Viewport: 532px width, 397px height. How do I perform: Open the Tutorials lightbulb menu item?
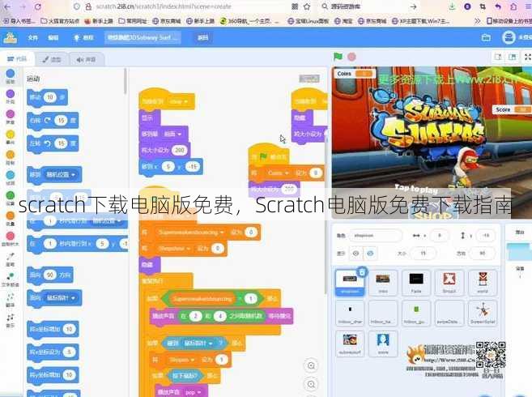[83, 38]
